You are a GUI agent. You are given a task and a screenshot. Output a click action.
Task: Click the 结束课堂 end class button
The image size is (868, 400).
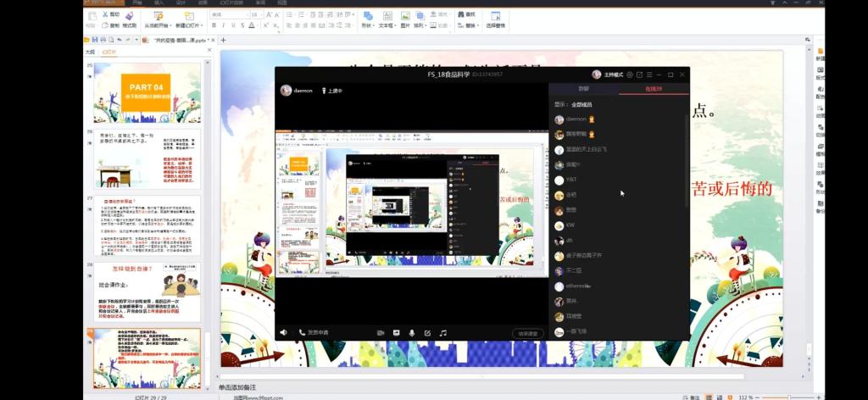[x=527, y=333]
